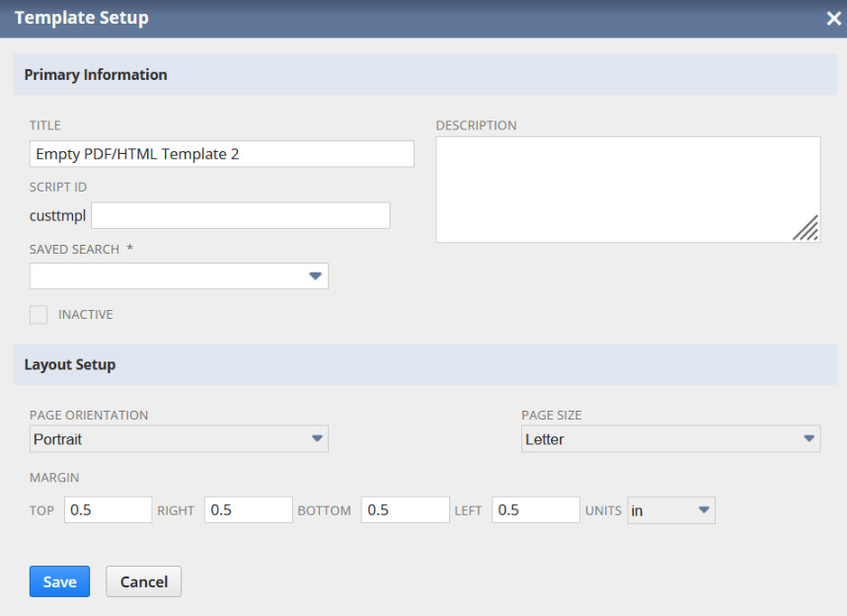Click the Letter dropdown arrow icon
Screen dimensions: 847x616
point(808,439)
